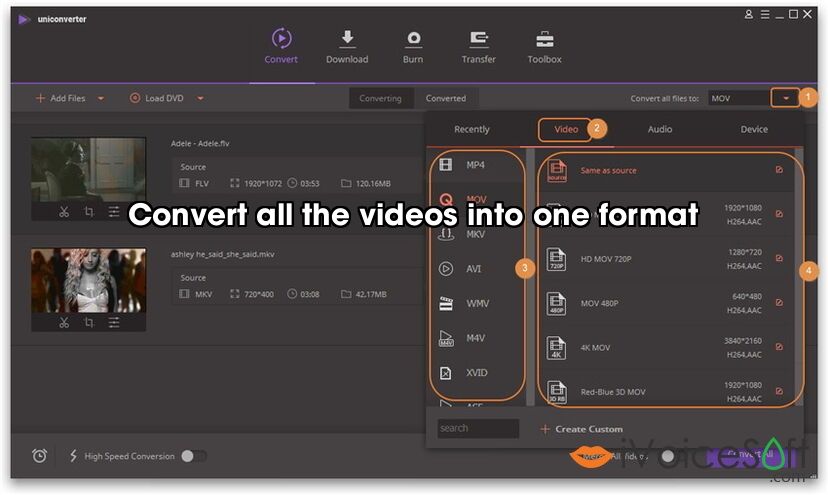Open effects settings for ashley he_said_she_said.mkv
The height and width of the screenshot is (495, 828).
[114, 322]
